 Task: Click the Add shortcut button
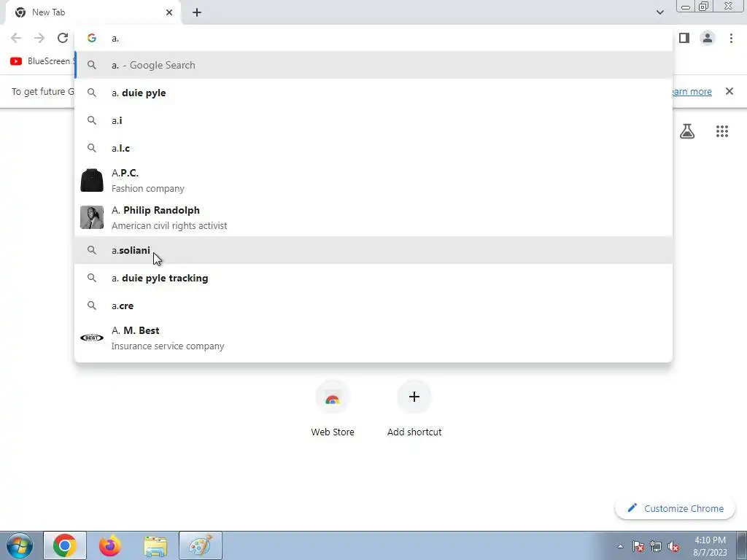coord(414,408)
